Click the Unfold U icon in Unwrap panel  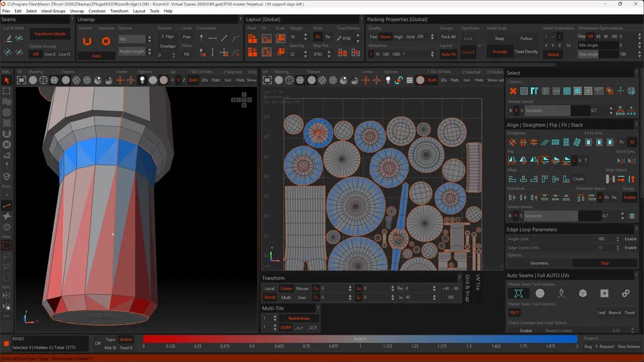point(87,41)
